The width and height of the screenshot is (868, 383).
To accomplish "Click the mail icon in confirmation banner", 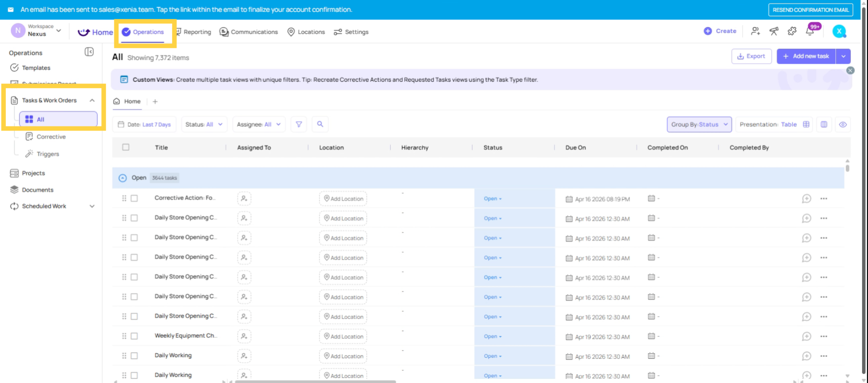I will pos(11,9).
